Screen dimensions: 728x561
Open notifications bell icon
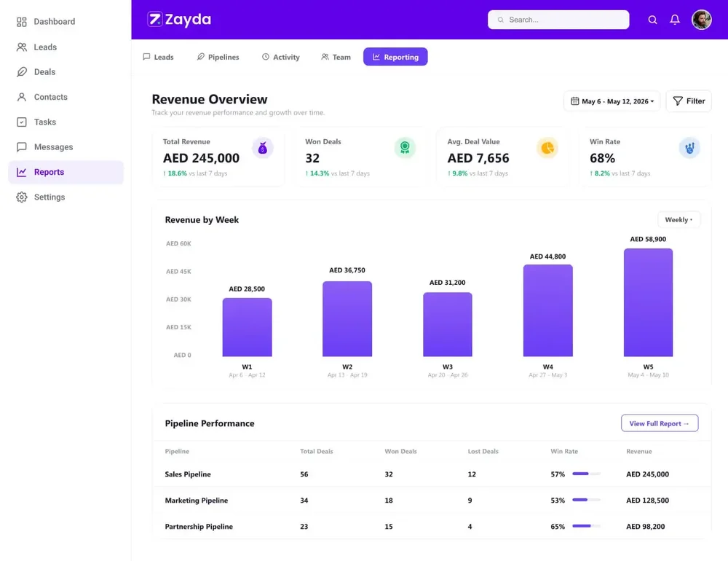tap(675, 20)
